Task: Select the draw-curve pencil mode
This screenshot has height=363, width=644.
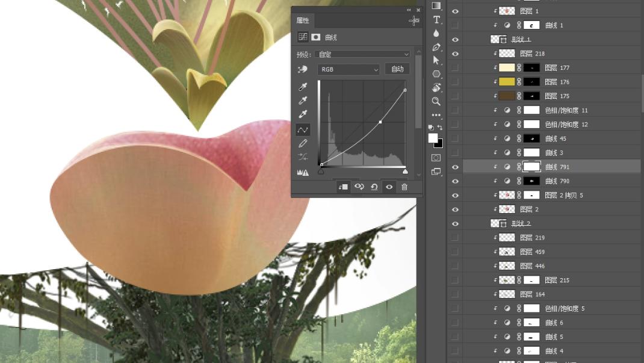Action: click(x=303, y=143)
